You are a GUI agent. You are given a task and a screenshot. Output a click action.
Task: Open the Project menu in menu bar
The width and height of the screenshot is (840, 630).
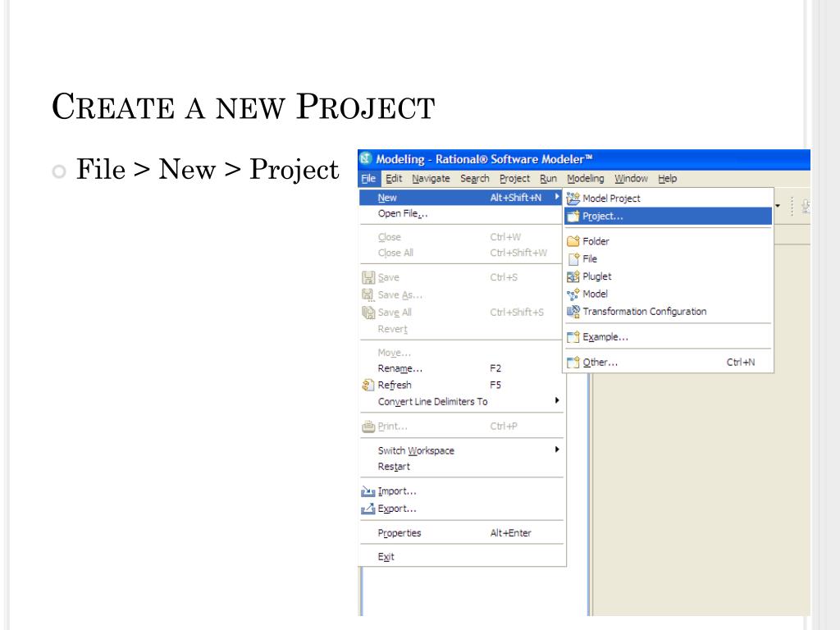(515, 178)
